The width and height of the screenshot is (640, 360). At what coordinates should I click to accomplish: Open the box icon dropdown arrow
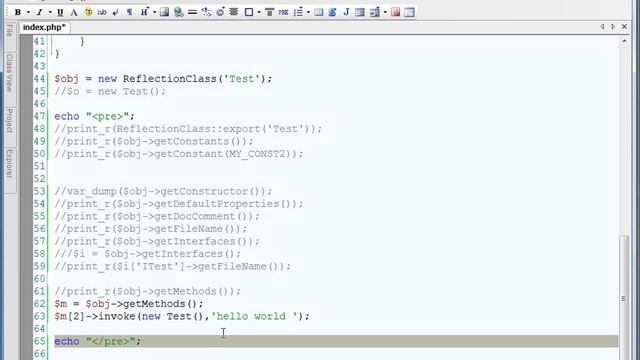[259, 12]
